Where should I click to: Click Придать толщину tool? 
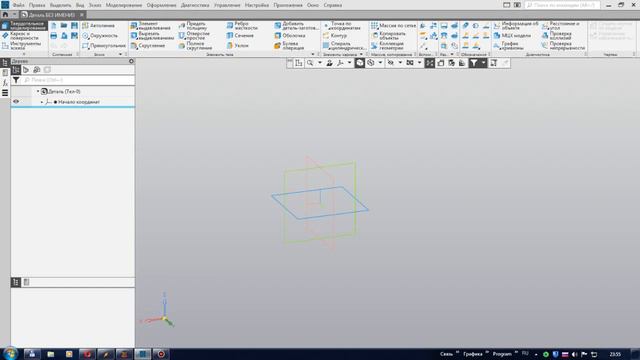pos(193,26)
